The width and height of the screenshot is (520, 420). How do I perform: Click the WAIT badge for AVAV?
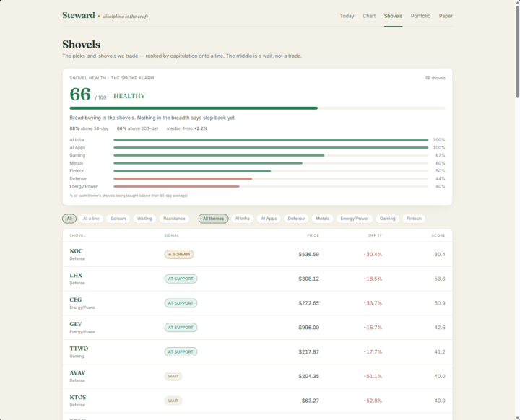click(173, 376)
